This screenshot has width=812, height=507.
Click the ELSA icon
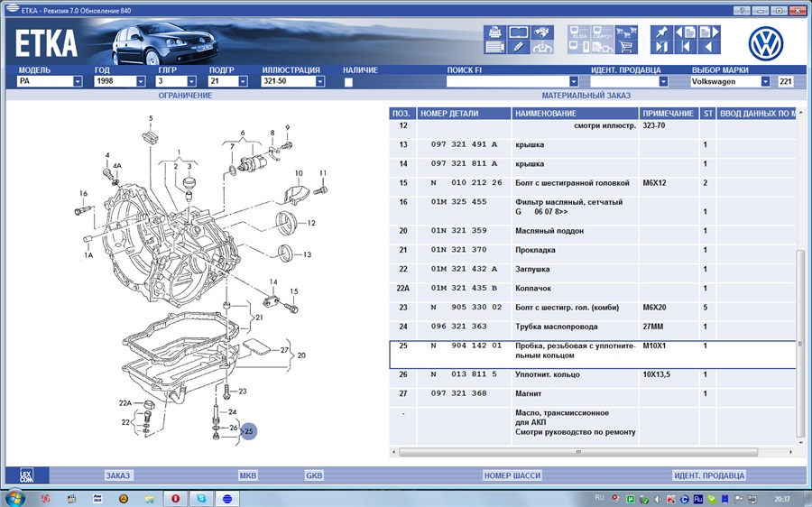pos(579,32)
